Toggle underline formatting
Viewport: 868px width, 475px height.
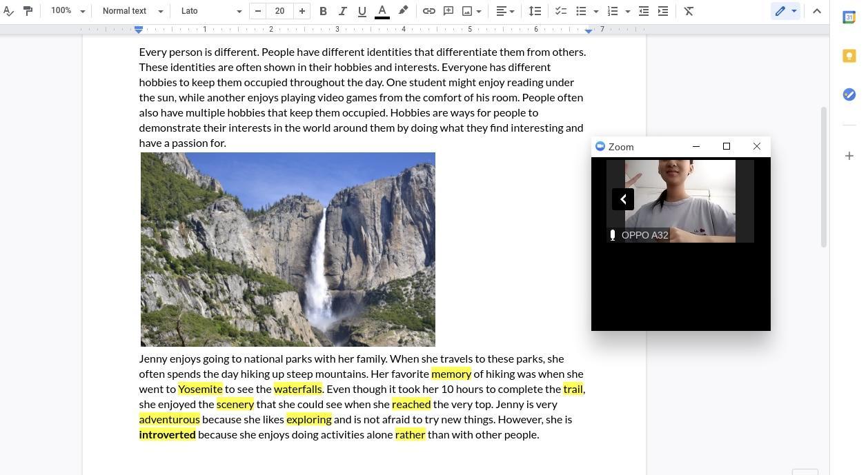(362, 11)
